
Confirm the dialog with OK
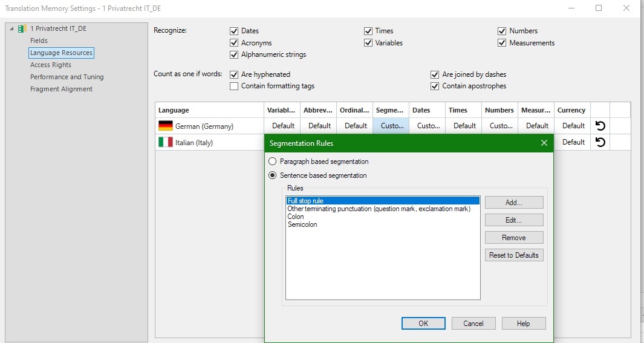pyautogui.click(x=423, y=323)
